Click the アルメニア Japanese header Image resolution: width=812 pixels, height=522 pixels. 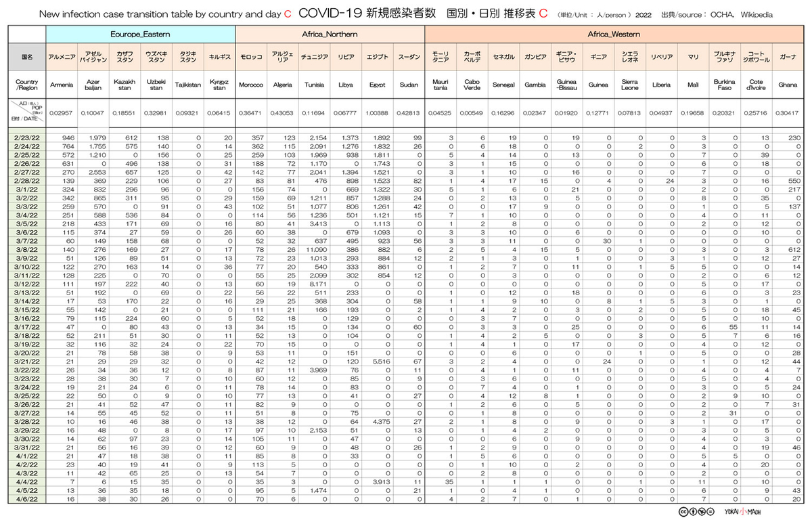pos(62,58)
